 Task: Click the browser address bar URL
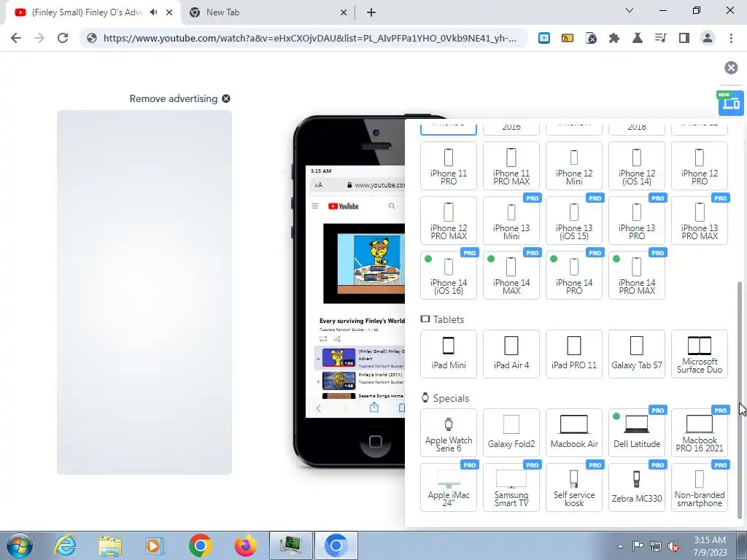(x=309, y=38)
